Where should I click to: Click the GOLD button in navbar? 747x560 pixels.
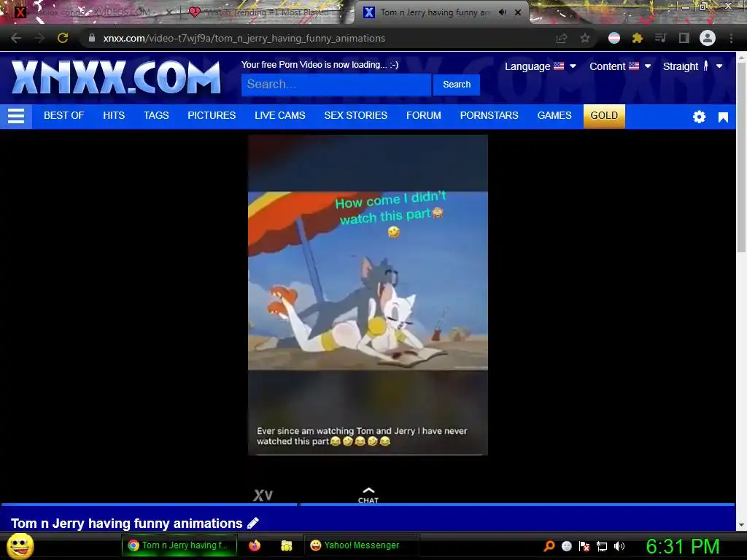pos(604,116)
